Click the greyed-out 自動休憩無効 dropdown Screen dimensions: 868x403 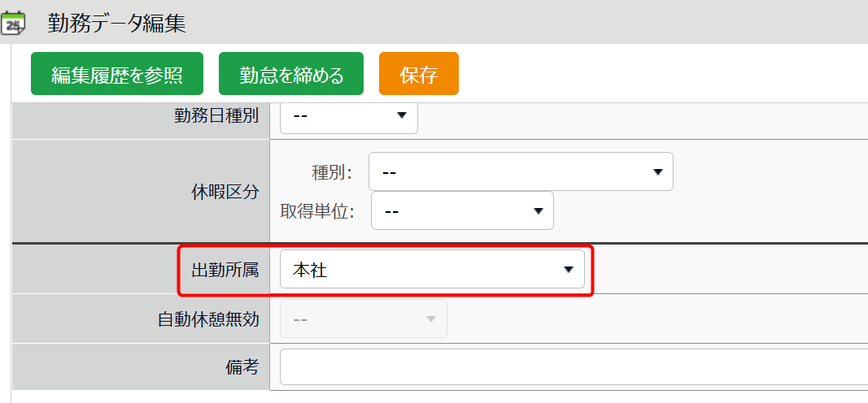[x=363, y=318]
